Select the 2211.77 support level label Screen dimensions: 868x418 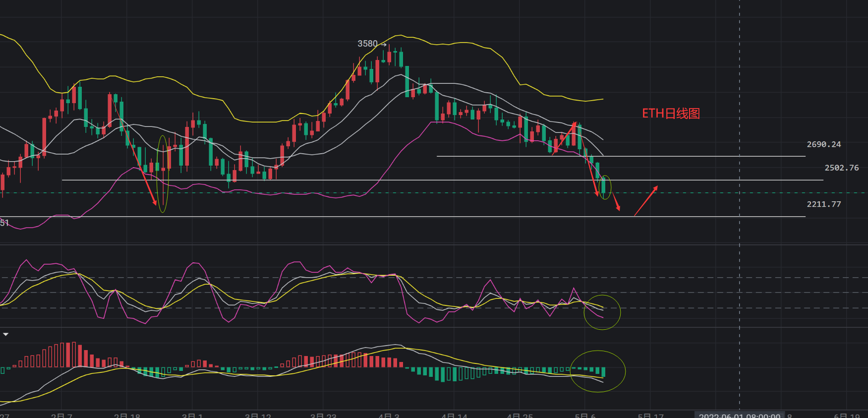823,204
